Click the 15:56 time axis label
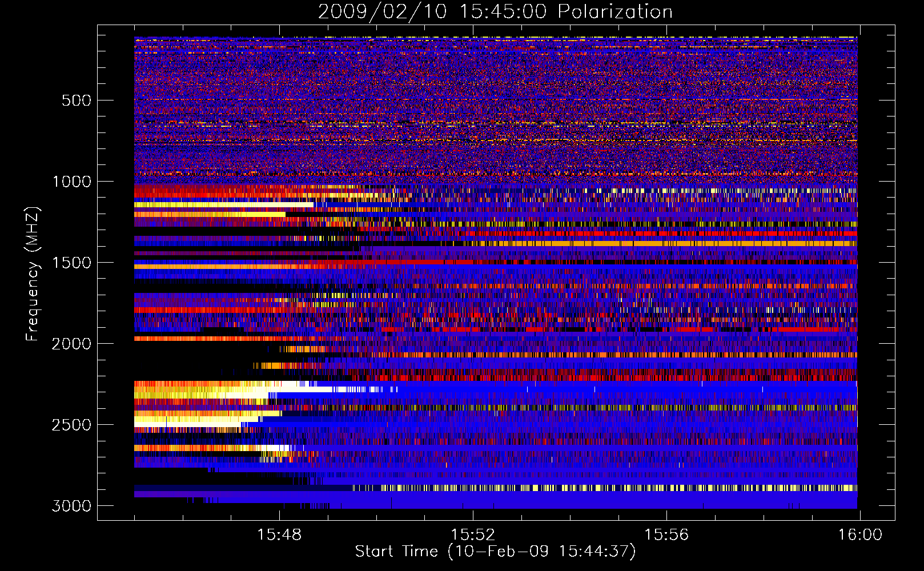 click(x=666, y=535)
